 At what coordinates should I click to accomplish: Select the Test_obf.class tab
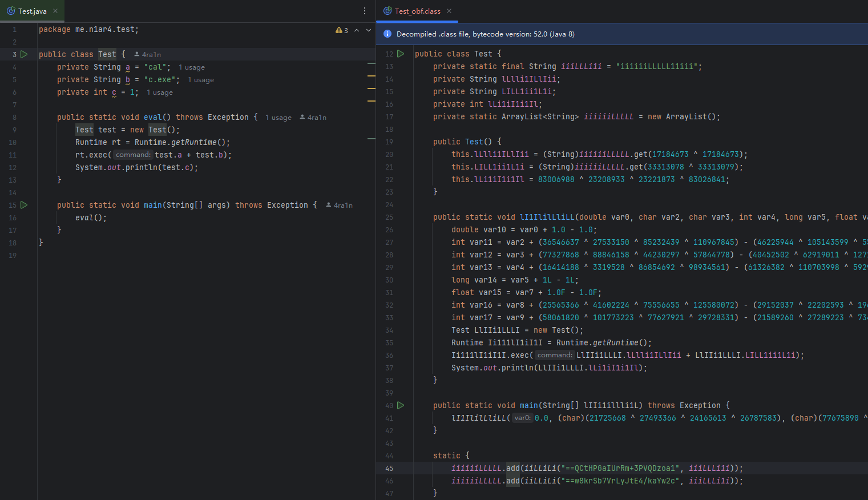(x=417, y=11)
